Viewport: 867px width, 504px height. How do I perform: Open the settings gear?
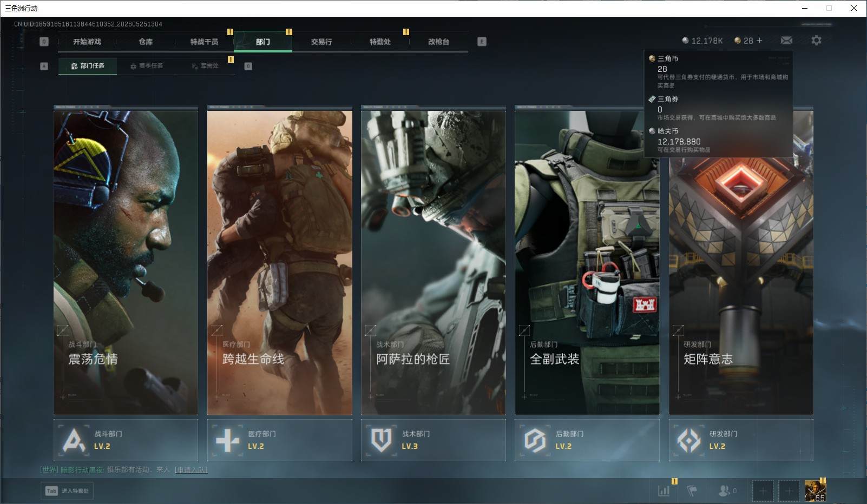(816, 41)
